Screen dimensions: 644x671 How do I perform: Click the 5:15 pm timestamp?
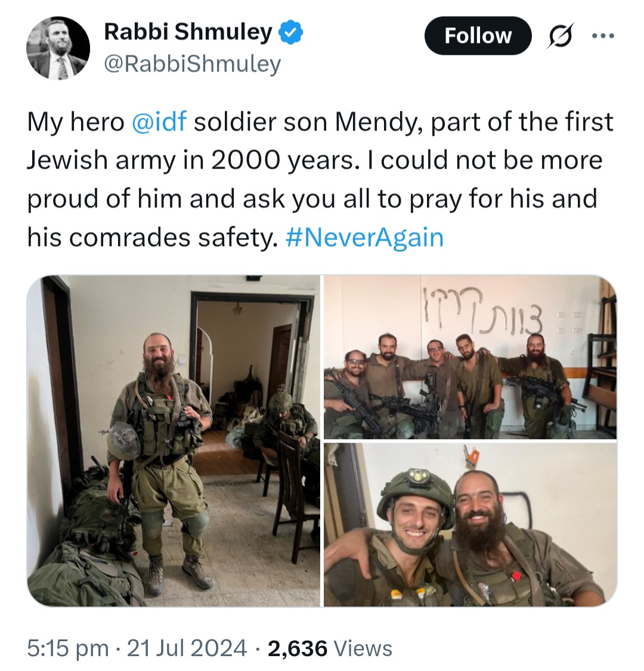[x=67, y=648]
